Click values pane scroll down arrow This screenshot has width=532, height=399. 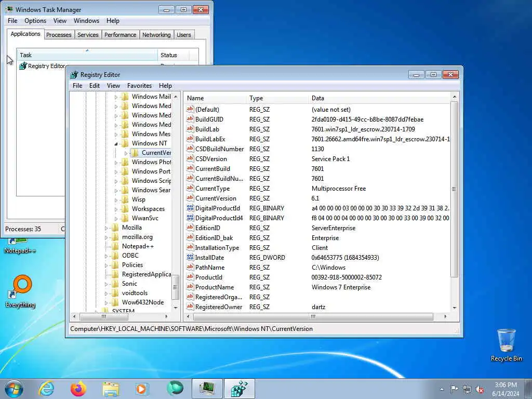point(454,308)
